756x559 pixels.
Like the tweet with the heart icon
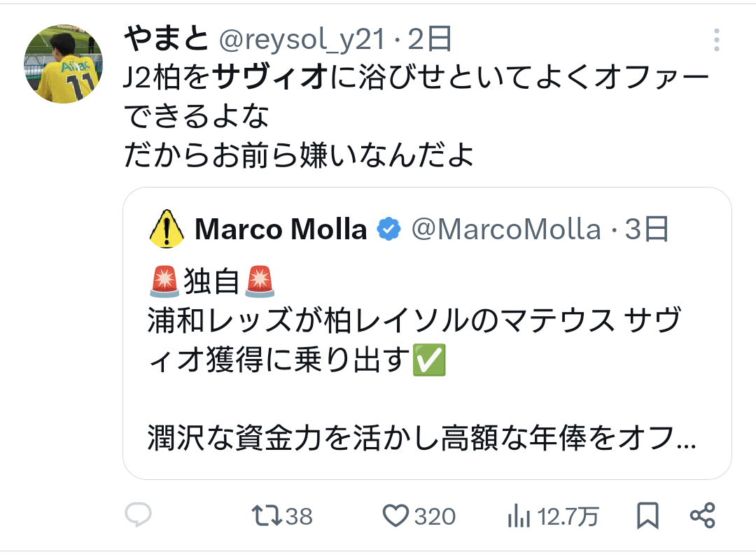(x=396, y=516)
